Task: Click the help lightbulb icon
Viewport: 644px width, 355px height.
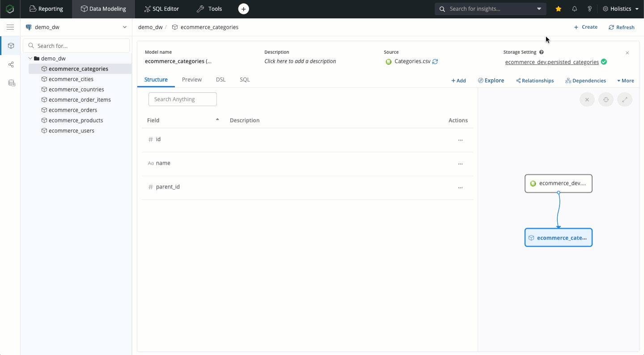Action: point(589,9)
